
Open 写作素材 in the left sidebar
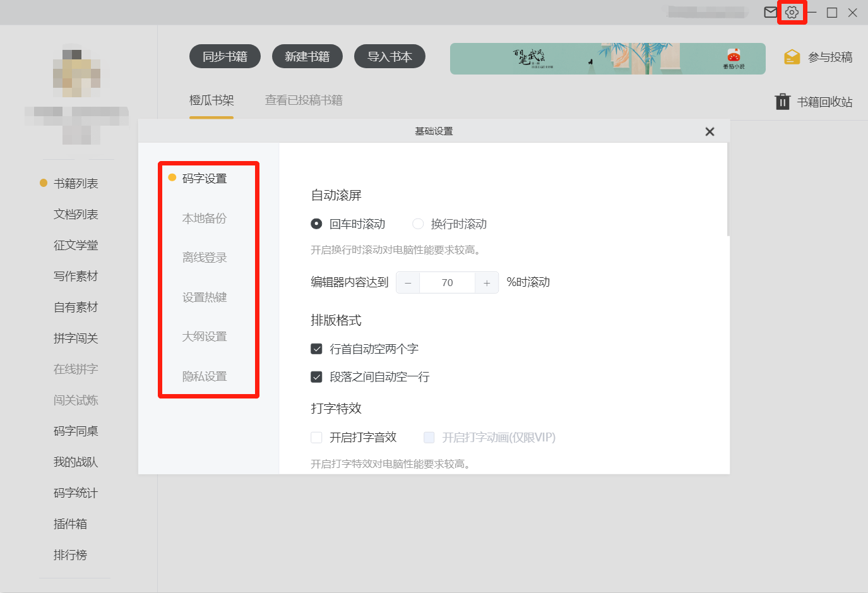pyautogui.click(x=76, y=276)
